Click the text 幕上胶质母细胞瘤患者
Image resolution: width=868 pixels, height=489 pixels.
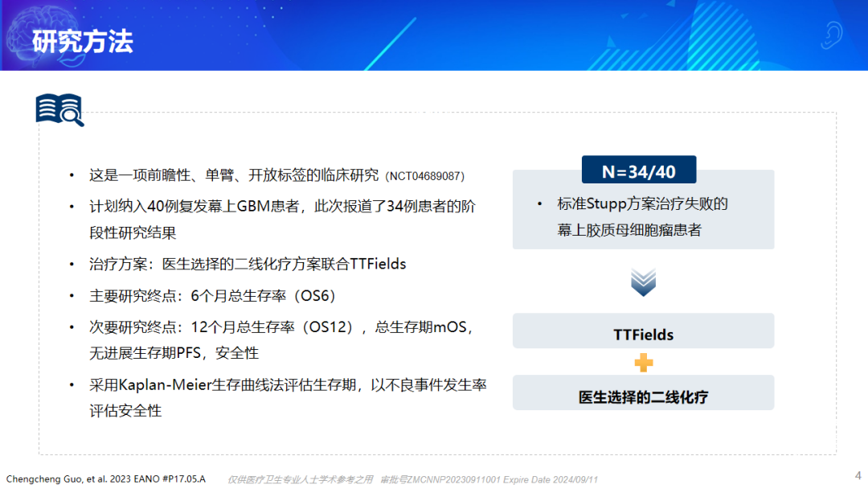point(628,230)
